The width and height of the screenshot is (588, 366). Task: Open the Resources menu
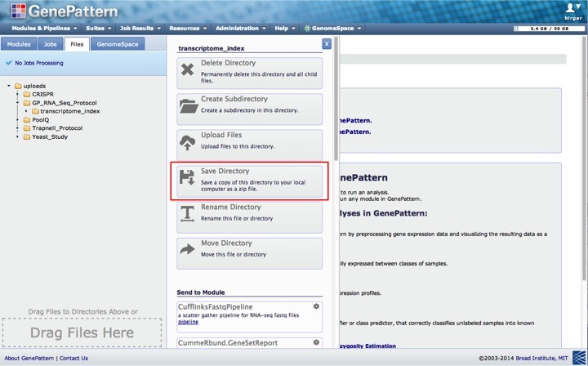[x=188, y=28]
